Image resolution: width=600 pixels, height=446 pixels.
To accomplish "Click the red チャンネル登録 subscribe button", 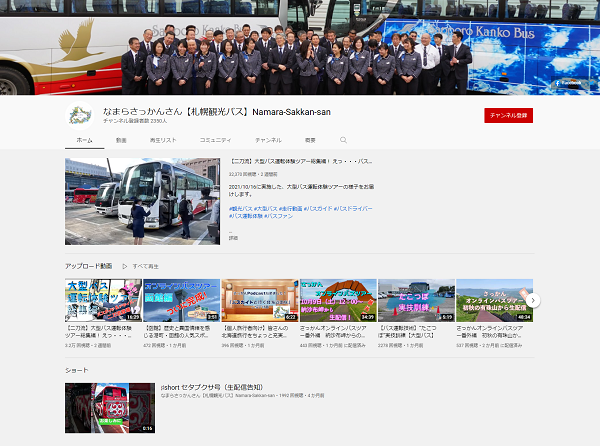I will point(508,116).
